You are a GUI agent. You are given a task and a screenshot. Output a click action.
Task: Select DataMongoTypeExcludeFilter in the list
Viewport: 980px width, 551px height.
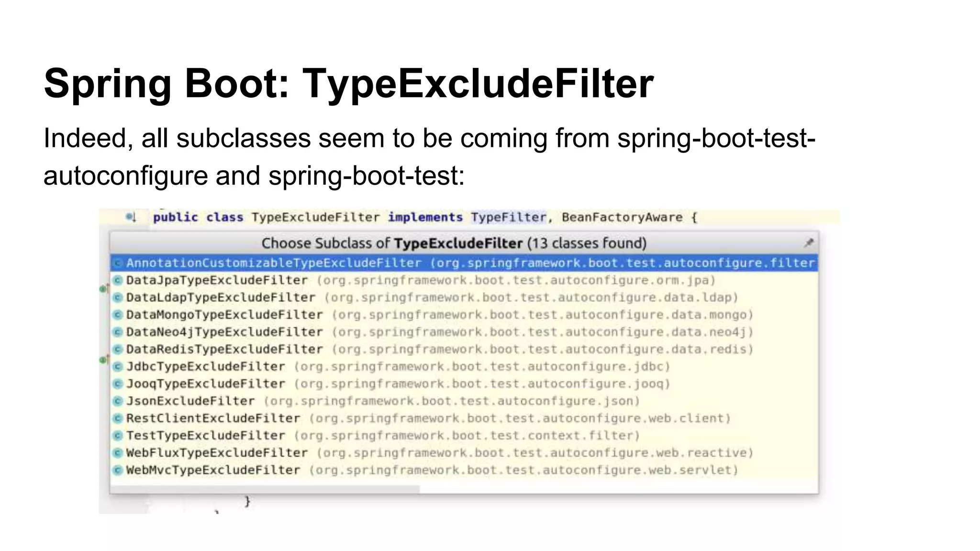coord(224,315)
